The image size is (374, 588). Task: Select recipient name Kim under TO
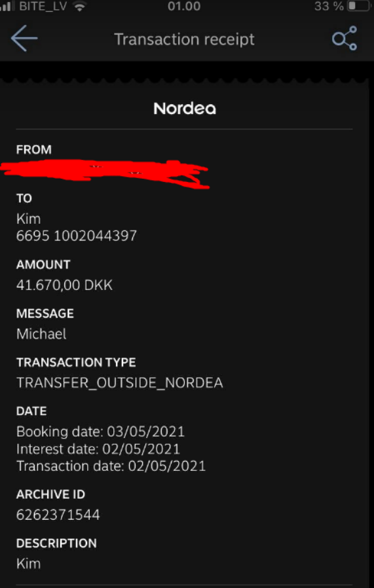[29, 219]
